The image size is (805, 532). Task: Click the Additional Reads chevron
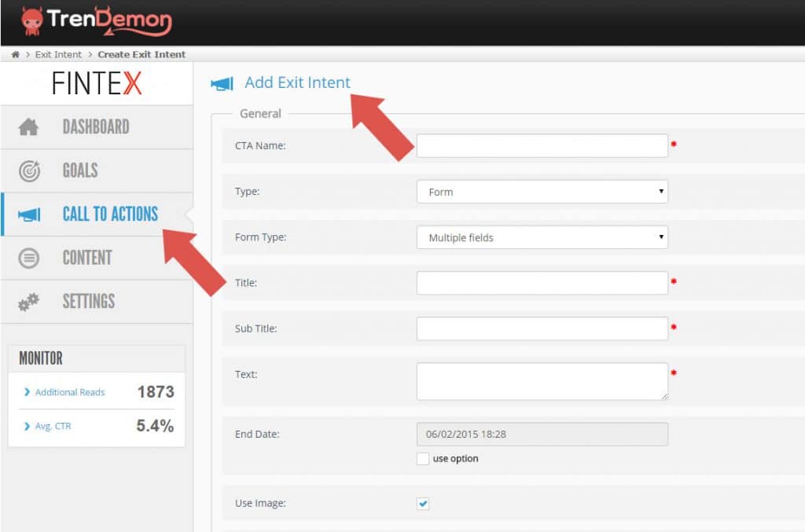(x=27, y=392)
